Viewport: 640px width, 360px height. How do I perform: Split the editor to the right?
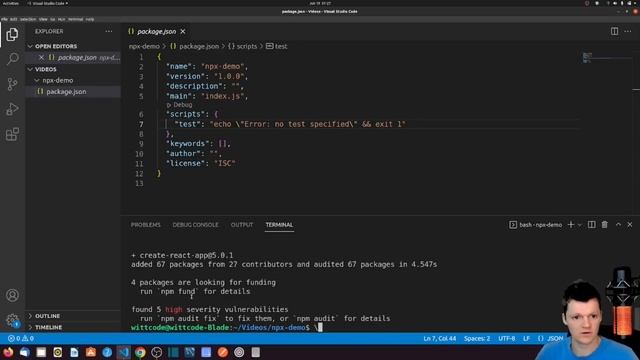click(614, 31)
